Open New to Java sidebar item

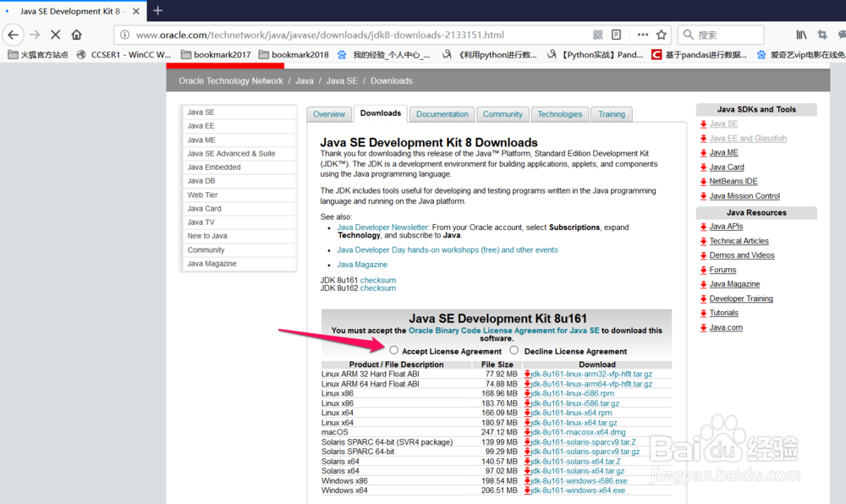pyautogui.click(x=239, y=236)
